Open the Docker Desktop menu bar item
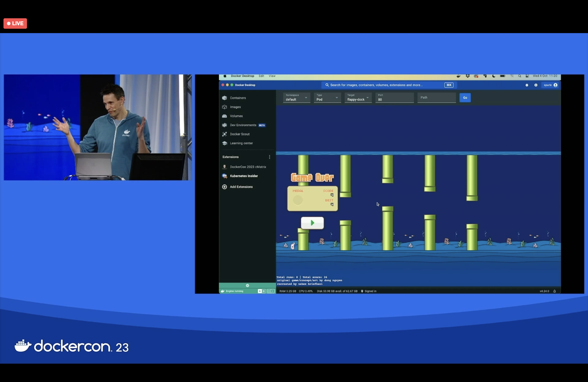 point(242,76)
